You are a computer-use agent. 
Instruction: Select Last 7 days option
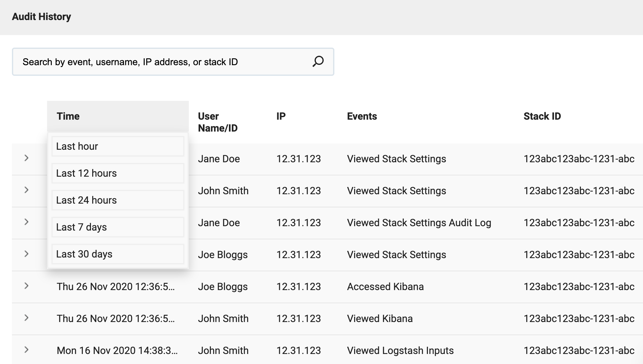coord(118,227)
